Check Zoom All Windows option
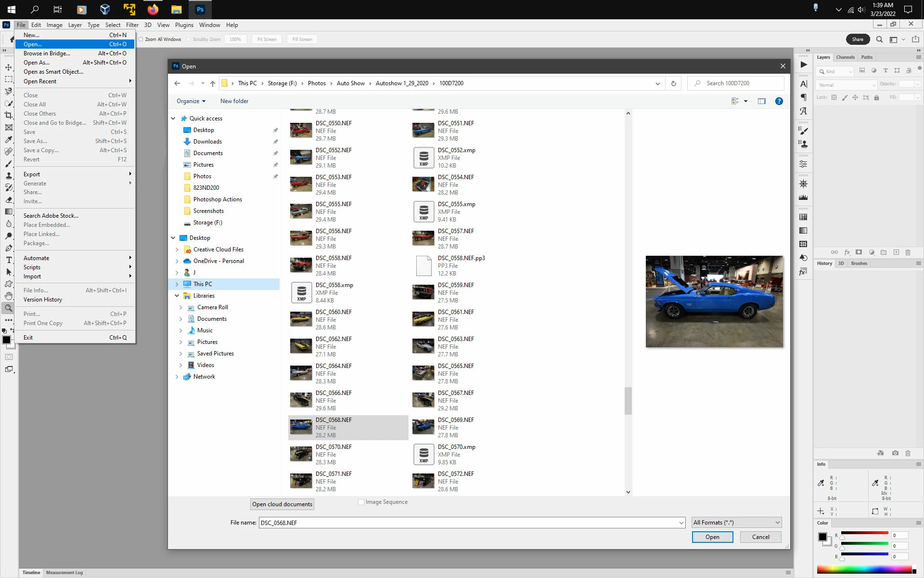The image size is (924, 578). point(141,39)
